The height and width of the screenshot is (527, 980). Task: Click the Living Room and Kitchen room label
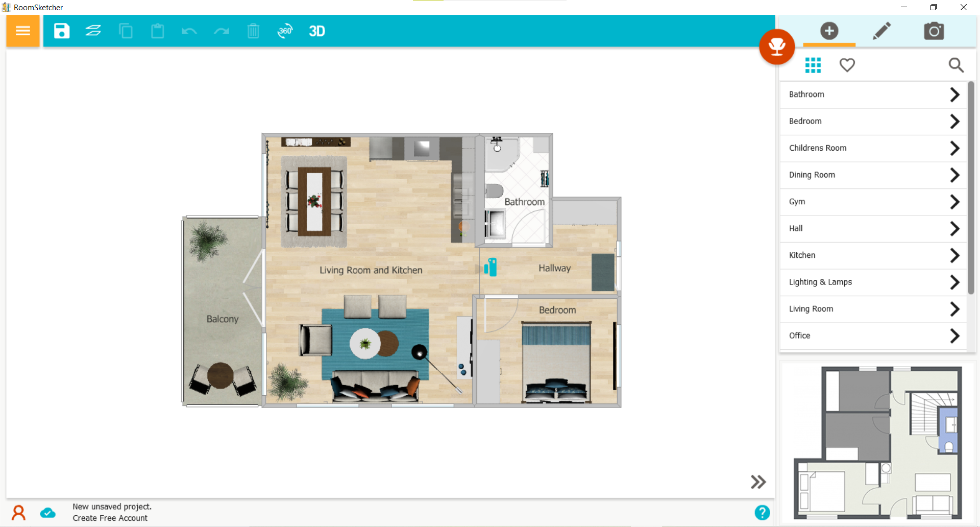(x=371, y=270)
